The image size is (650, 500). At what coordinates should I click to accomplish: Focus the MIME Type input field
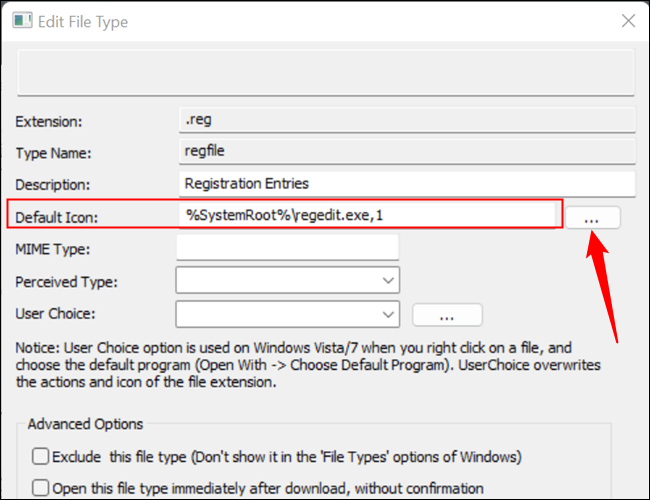(x=288, y=248)
